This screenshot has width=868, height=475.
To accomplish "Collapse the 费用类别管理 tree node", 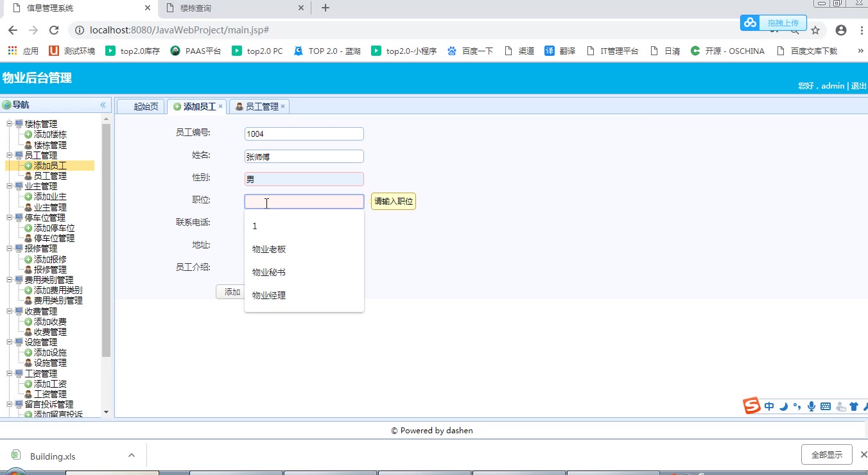I will [10, 280].
